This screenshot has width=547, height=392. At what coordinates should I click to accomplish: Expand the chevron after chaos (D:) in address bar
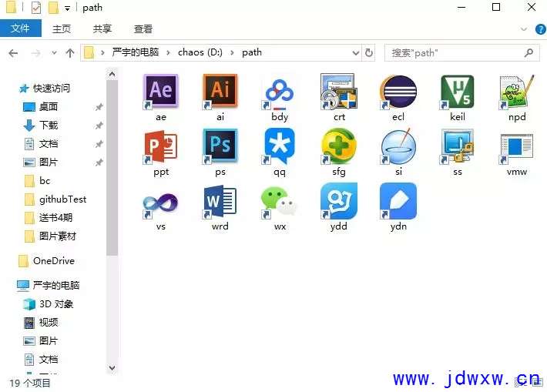[x=232, y=52]
